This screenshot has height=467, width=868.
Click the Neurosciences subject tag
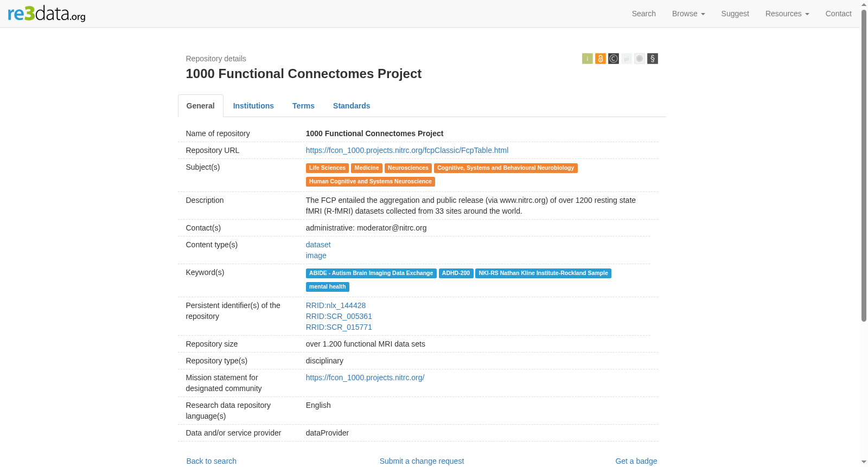pyautogui.click(x=408, y=168)
